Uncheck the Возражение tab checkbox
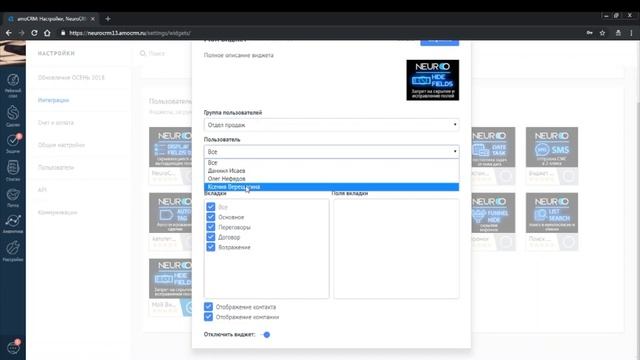Viewport: 640px width, 360px height. (211, 247)
